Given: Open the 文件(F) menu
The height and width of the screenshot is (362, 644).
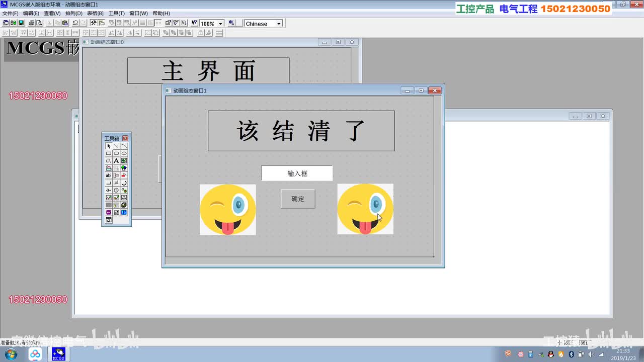Looking at the screenshot, I should 10,13.
